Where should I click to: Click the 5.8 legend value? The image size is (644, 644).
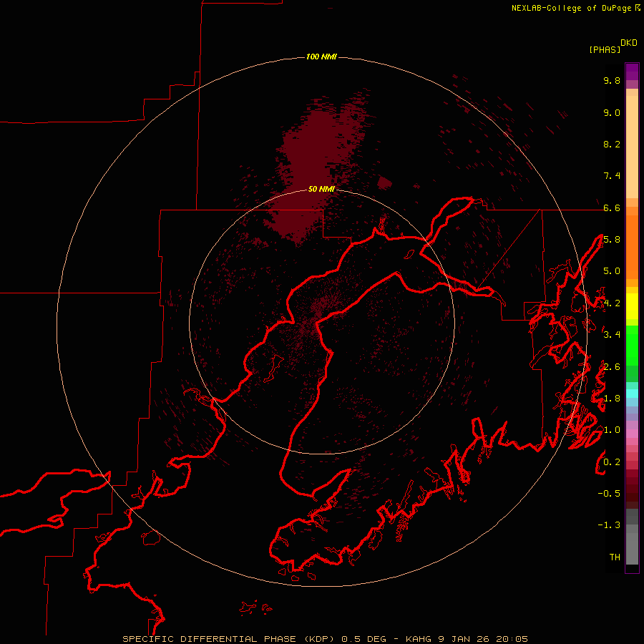click(612, 240)
